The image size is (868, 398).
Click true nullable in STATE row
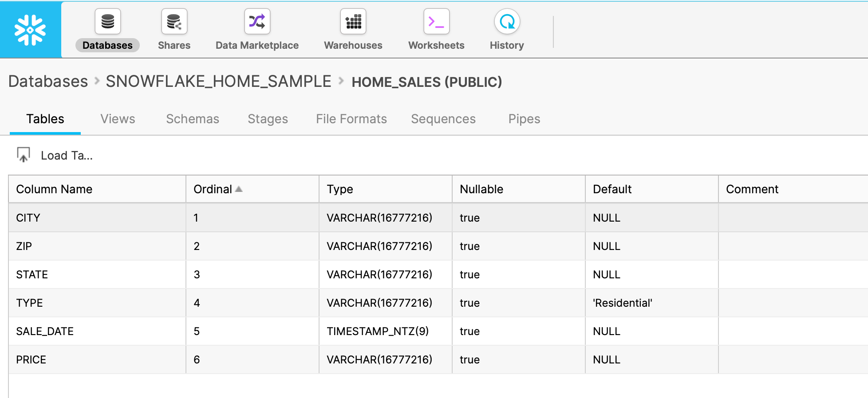470,274
